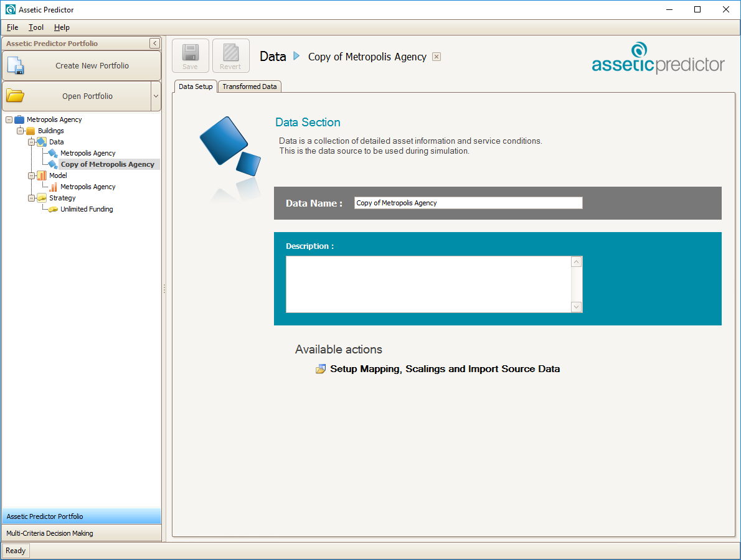The width and height of the screenshot is (741, 560).
Task: Select Copy of Metropolis Agency tree item
Action: (107, 164)
